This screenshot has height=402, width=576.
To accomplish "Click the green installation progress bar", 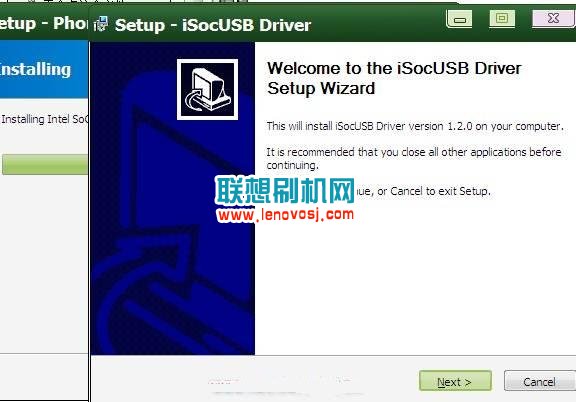I will click(44, 164).
